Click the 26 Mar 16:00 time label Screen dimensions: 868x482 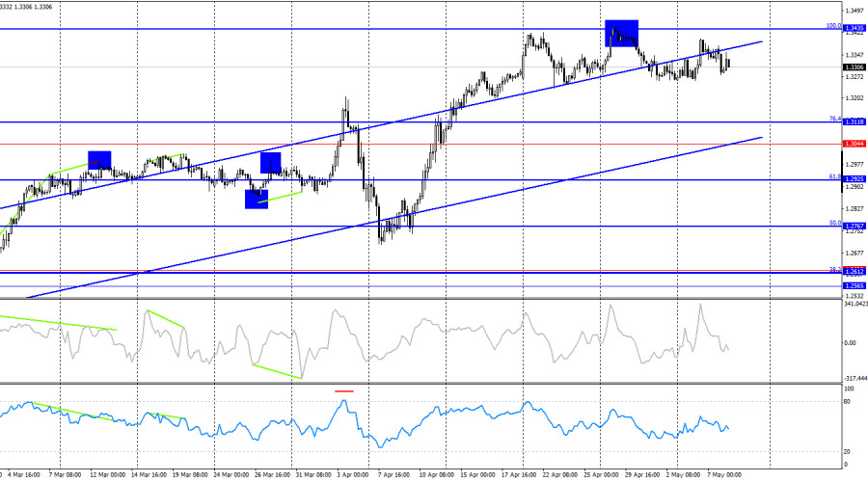coord(272,475)
